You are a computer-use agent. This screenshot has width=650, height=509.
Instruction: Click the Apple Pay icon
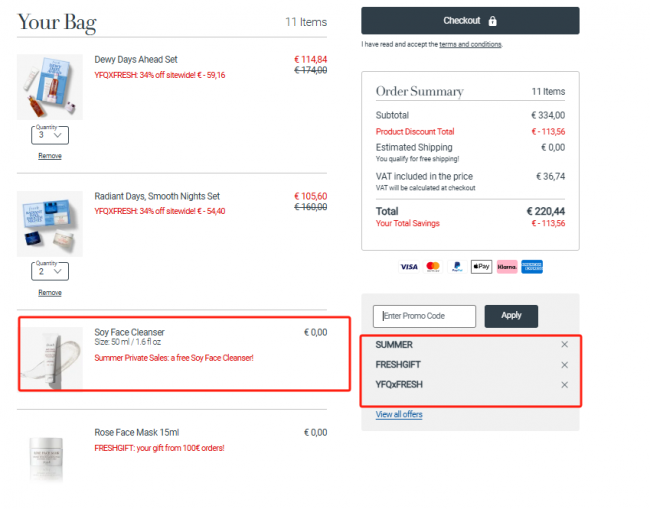click(481, 267)
